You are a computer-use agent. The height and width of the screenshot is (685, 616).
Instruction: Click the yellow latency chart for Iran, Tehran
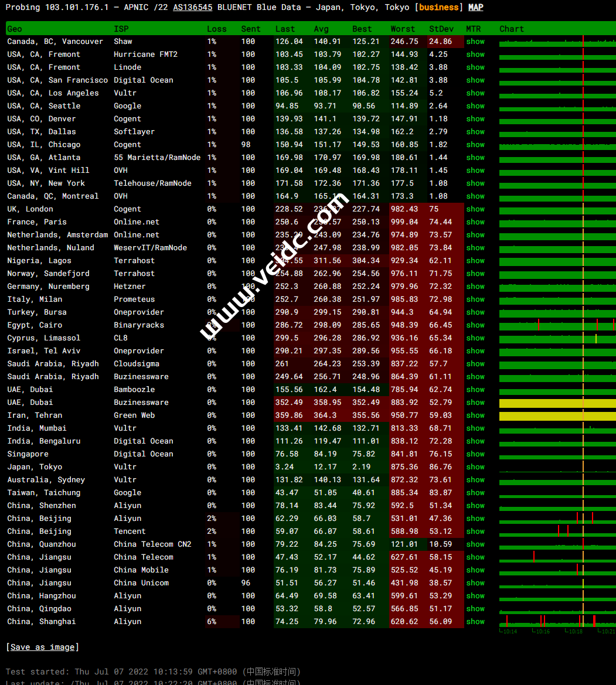click(x=557, y=416)
